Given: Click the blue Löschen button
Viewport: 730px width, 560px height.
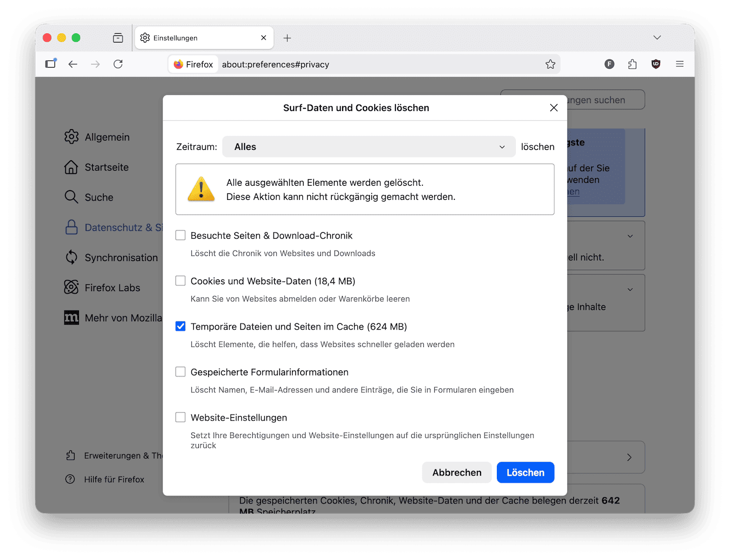Looking at the screenshot, I should tap(525, 472).
